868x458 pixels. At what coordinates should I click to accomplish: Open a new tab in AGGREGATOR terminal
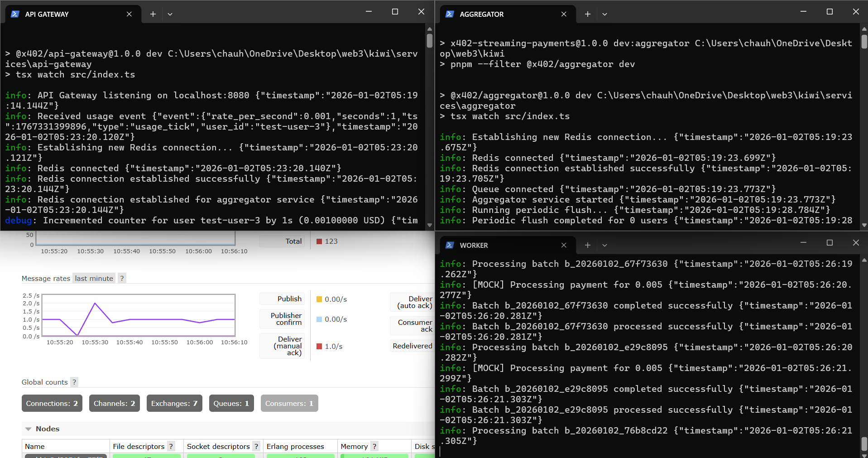point(587,14)
